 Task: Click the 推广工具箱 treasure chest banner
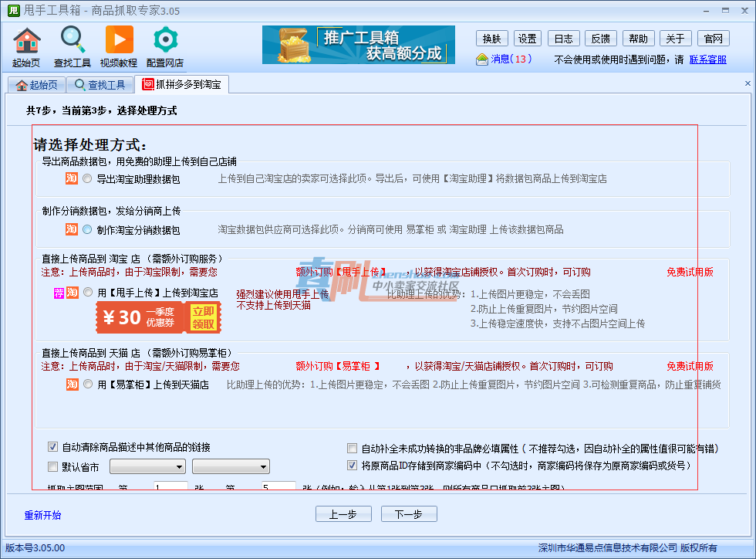coord(358,45)
